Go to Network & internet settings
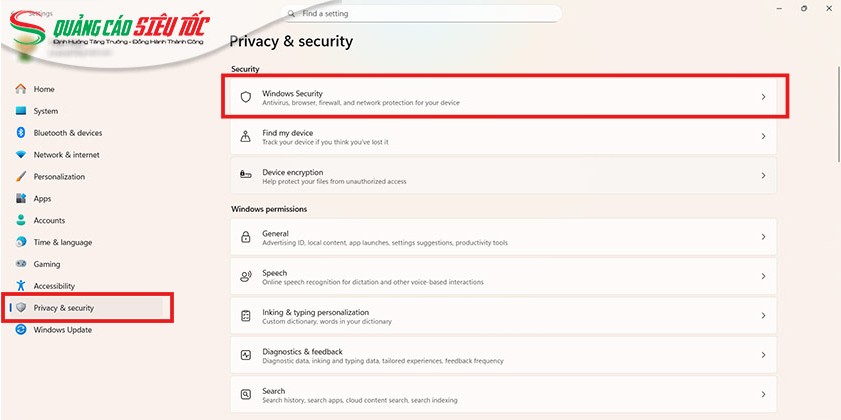This screenshot has height=420, width=841. 66,155
